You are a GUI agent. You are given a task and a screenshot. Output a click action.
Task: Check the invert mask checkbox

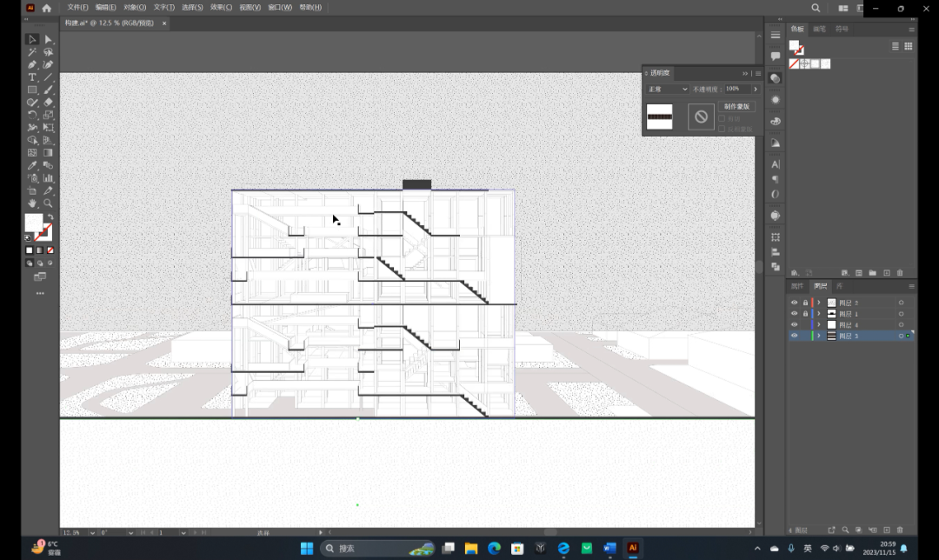722,129
